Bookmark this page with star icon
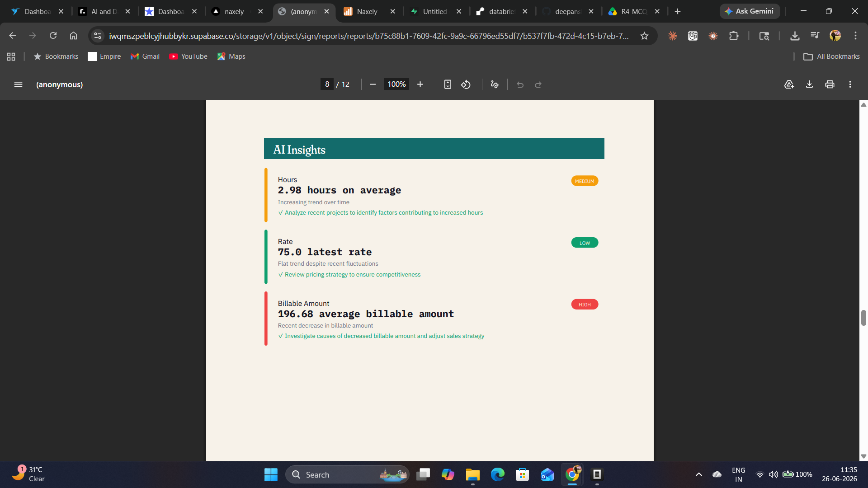The image size is (868, 488). click(x=644, y=36)
